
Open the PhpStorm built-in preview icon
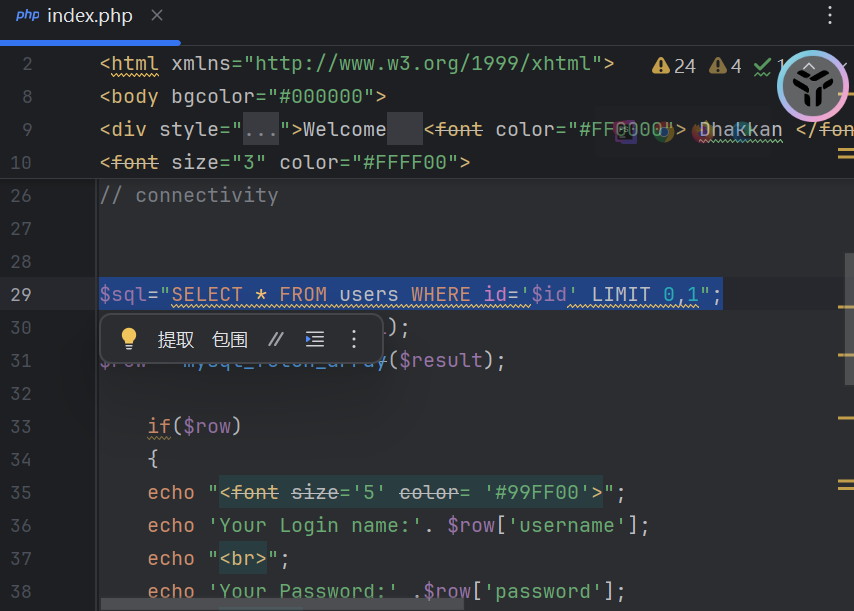click(626, 132)
